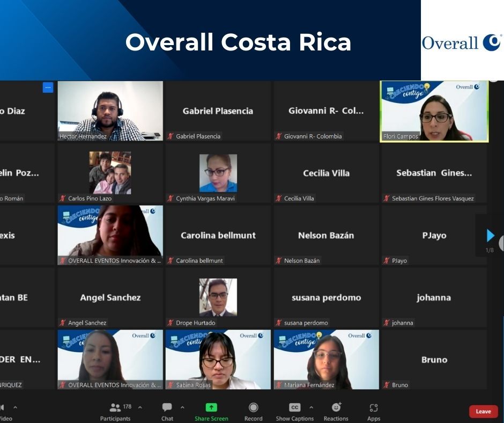Click muted microphone icon on Cecilia Villa tile
Screen dimensions: 504x423
[279, 199]
